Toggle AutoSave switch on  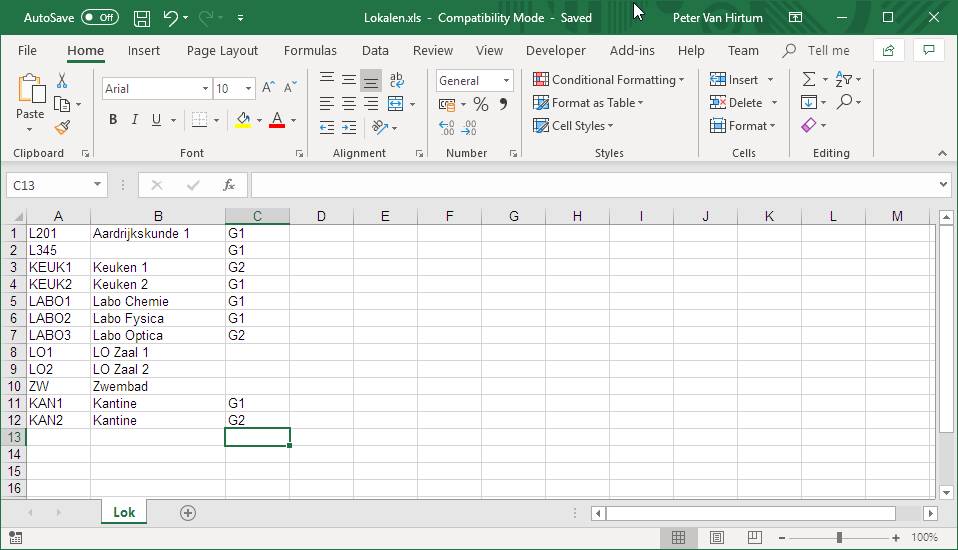[100, 17]
